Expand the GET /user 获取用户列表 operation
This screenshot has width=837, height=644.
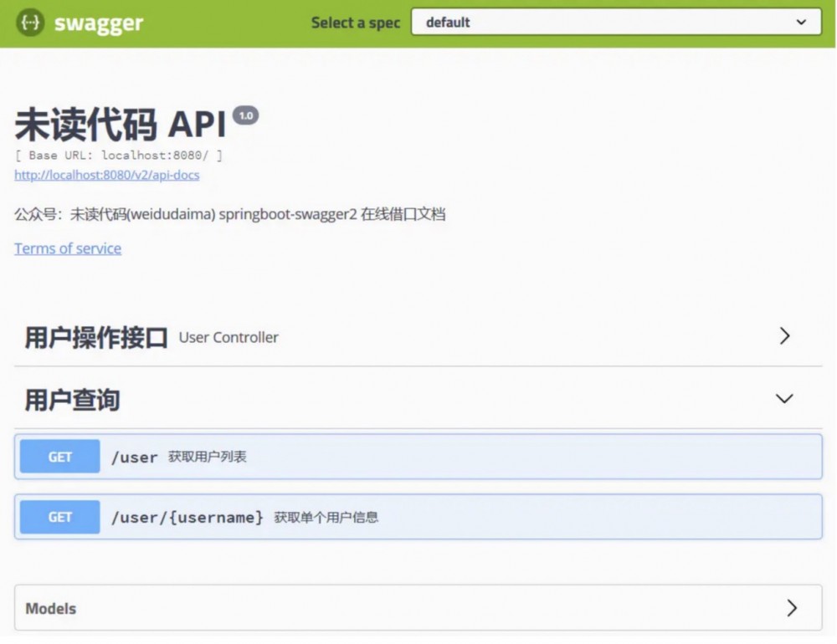click(418, 457)
